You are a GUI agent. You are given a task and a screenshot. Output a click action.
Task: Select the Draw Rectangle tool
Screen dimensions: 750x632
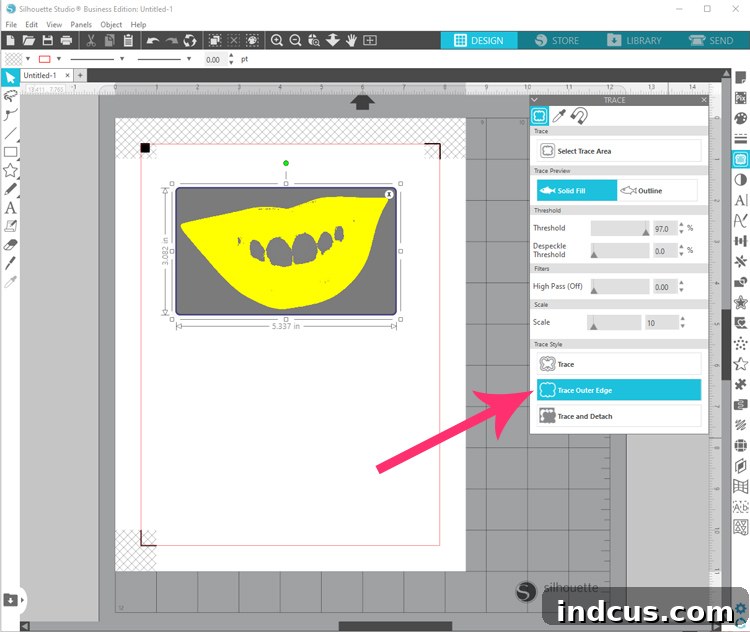[11, 152]
